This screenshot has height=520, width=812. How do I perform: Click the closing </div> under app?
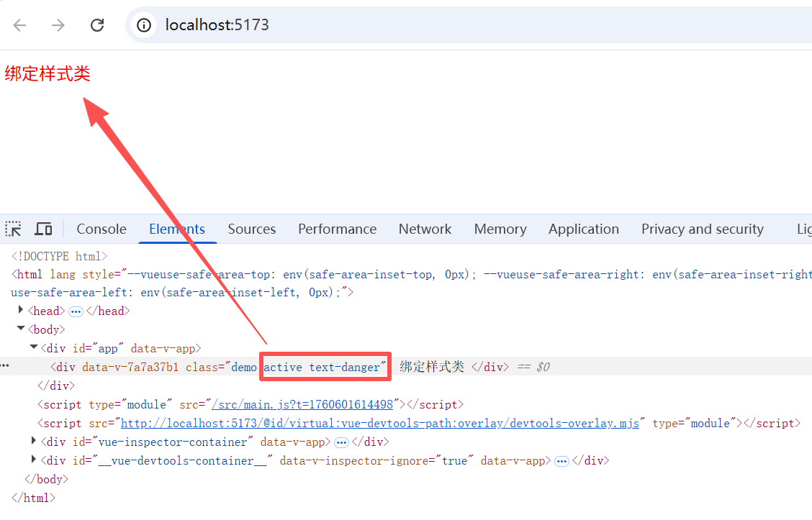point(56,386)
